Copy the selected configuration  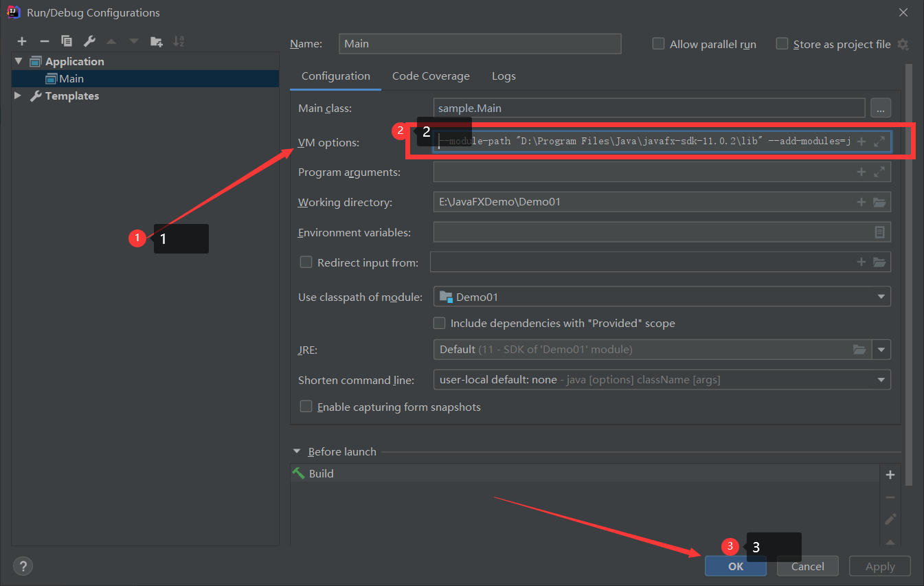(67, 41)
